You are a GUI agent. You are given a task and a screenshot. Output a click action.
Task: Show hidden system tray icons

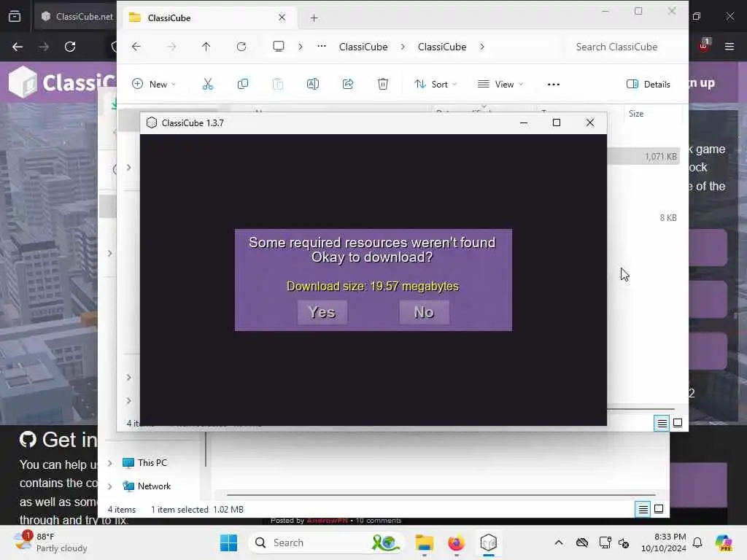point(559,542)
